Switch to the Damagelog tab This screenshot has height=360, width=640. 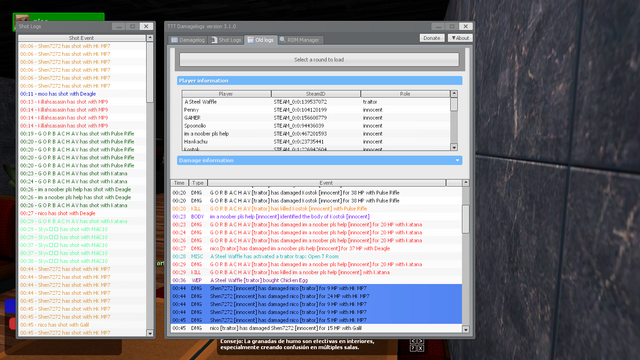[x=188, y=40]
